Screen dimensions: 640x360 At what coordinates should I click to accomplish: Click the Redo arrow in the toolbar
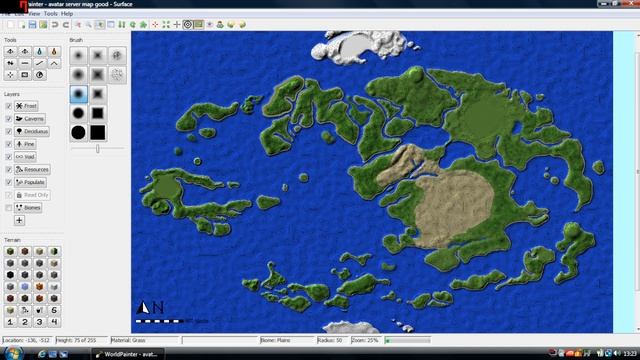66,24
